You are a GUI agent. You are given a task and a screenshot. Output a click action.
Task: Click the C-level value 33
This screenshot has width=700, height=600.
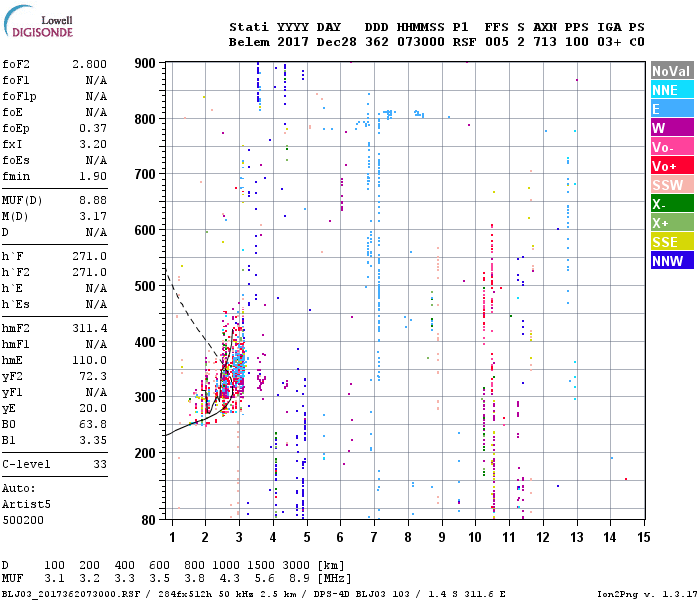tap(100, 464)
